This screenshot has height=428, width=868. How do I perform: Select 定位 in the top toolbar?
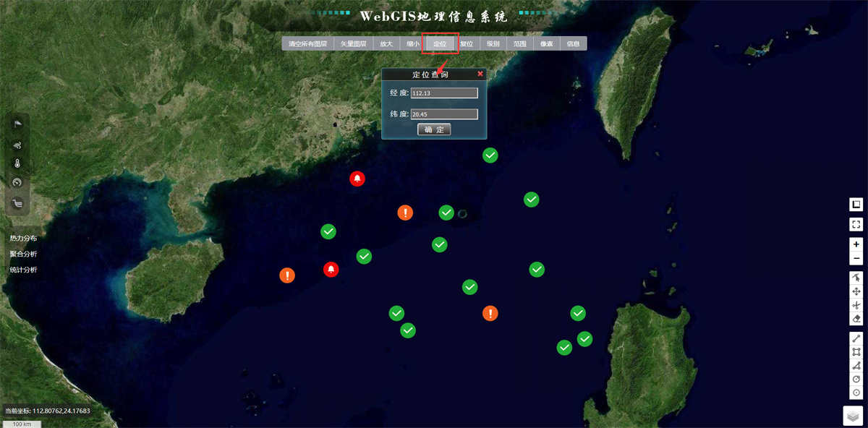(440, 44)
